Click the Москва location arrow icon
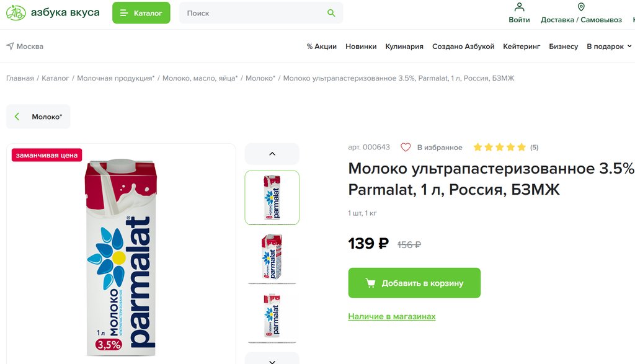The image size is (635, 364). click(x=10, y=47)
